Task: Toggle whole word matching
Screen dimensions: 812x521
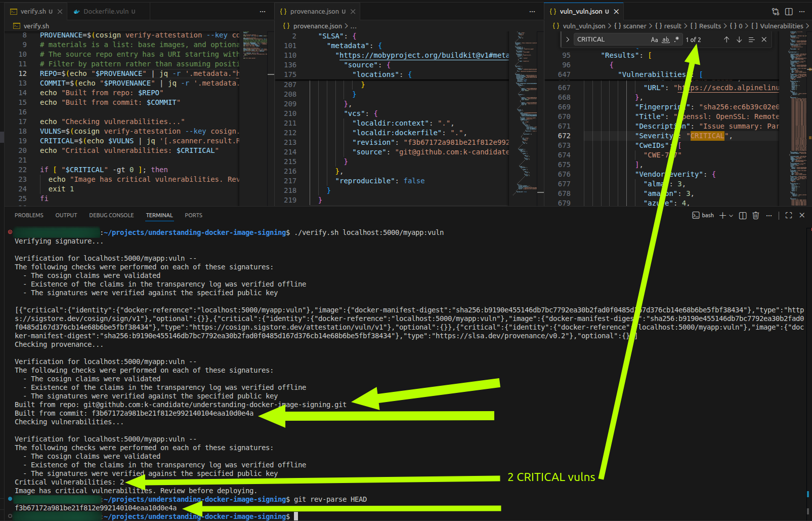Action: point(665,39)
